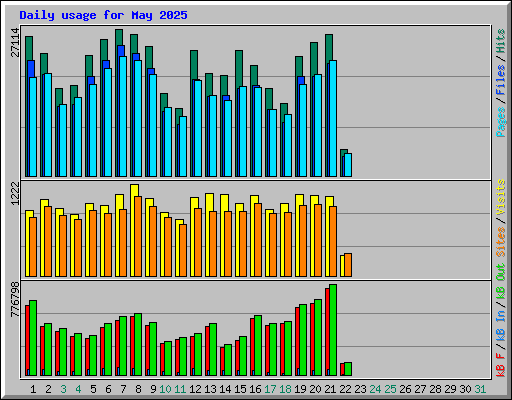Click day label 22 on the x-axis

pos(345,389)
